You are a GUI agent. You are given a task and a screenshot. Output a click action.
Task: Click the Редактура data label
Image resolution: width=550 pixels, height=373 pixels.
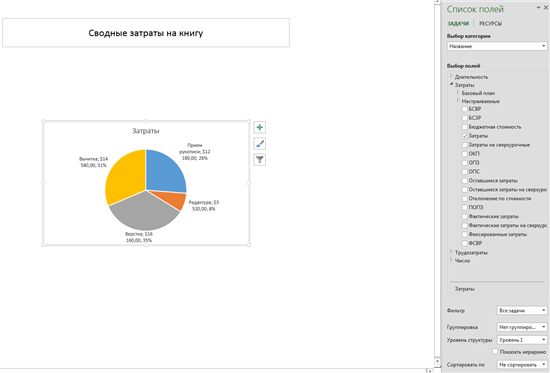pos(204,206)
